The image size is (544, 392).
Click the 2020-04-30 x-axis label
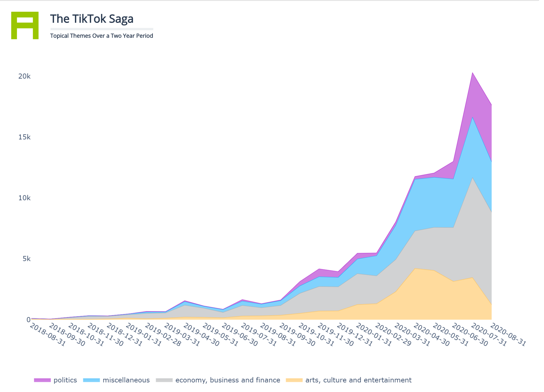(431, 335)
